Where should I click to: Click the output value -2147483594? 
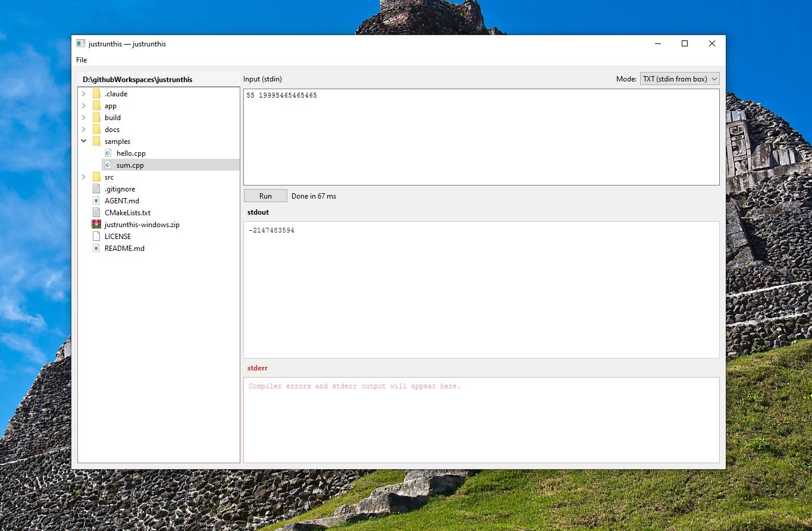point(271,230)
